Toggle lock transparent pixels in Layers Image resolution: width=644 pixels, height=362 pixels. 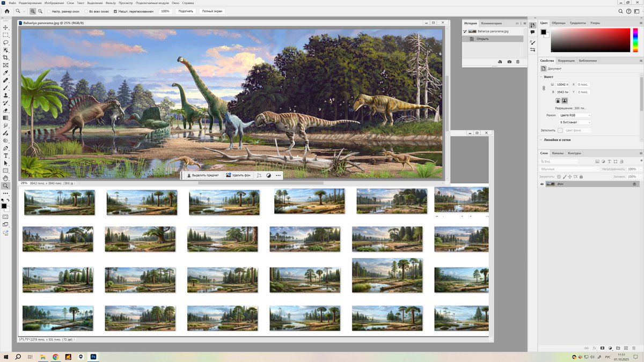tap(558, 176)
